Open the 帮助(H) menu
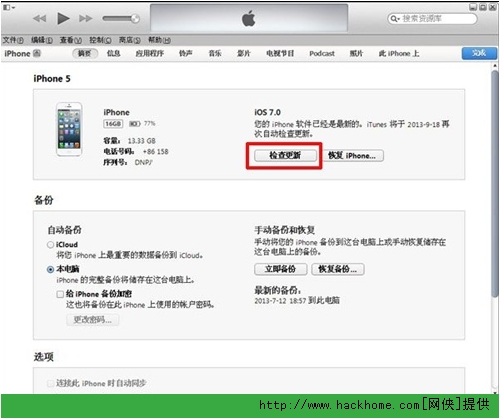The image size is (500, 419). (159, 40)
